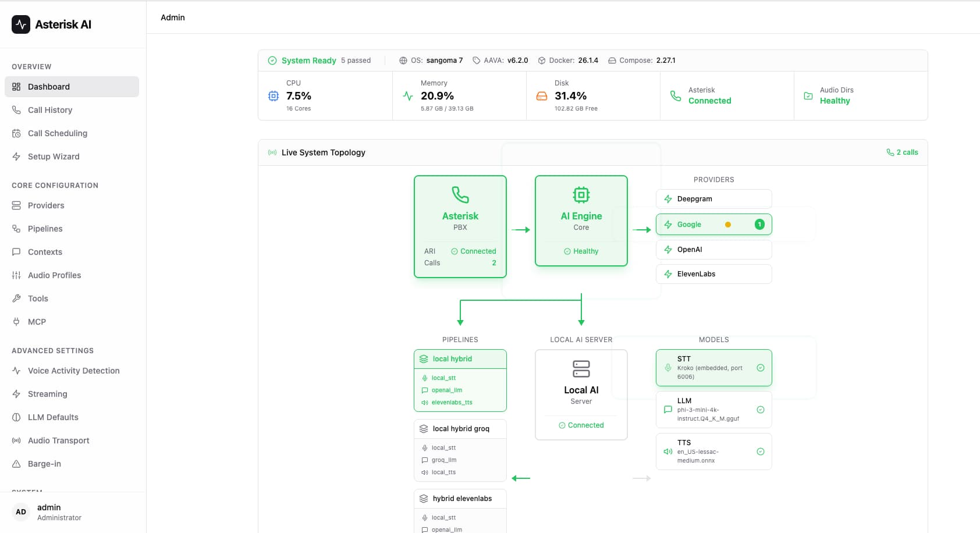Click the Barge-in warning triangle icon
980x533 pixels.
16,464
